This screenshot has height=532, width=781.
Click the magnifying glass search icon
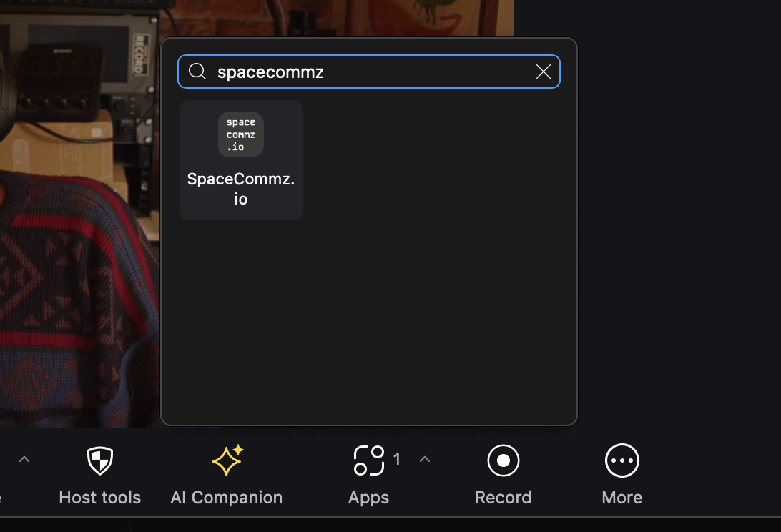point(197,72)
